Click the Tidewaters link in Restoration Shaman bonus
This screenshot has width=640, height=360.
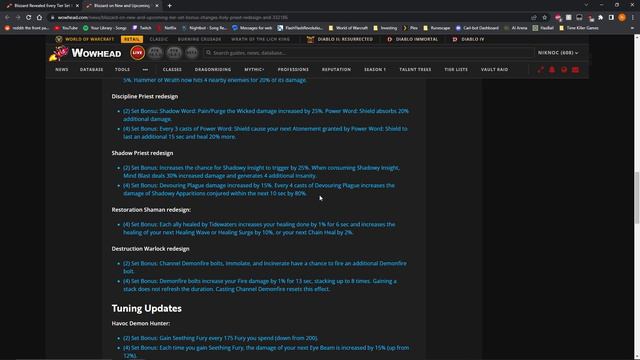222,224
